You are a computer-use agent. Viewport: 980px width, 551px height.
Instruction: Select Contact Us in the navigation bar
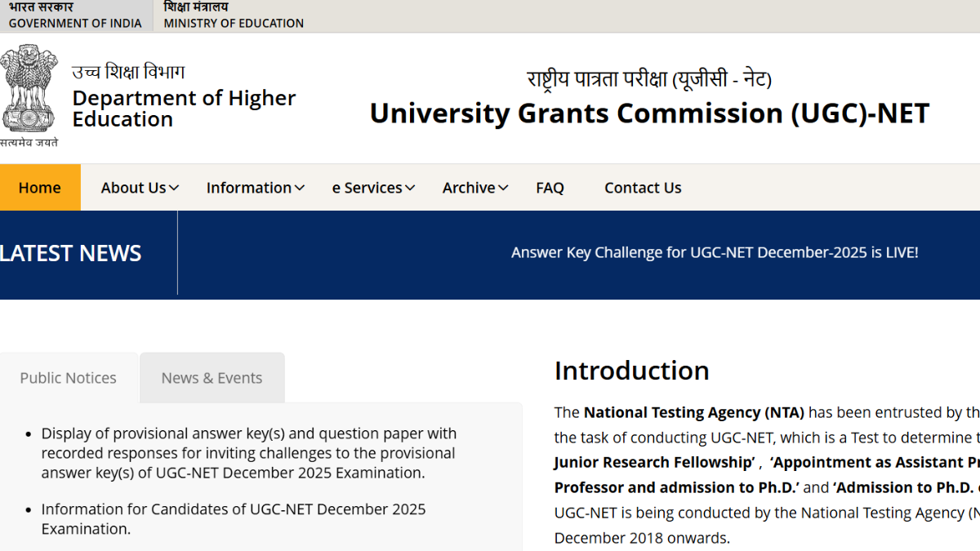pyautogui.click(x=643, y=188)
